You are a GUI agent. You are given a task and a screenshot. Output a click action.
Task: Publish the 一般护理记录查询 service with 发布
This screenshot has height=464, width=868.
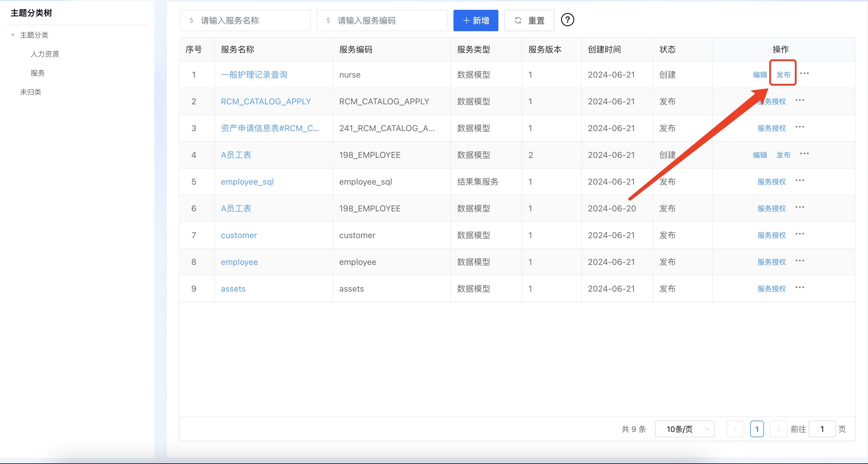[783, 75]
